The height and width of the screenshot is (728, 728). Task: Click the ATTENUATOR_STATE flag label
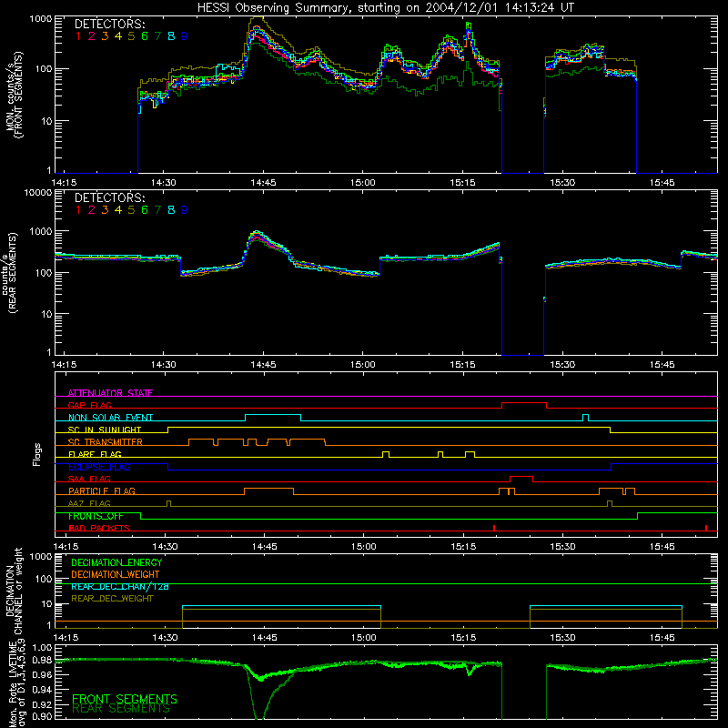(110, 393)
